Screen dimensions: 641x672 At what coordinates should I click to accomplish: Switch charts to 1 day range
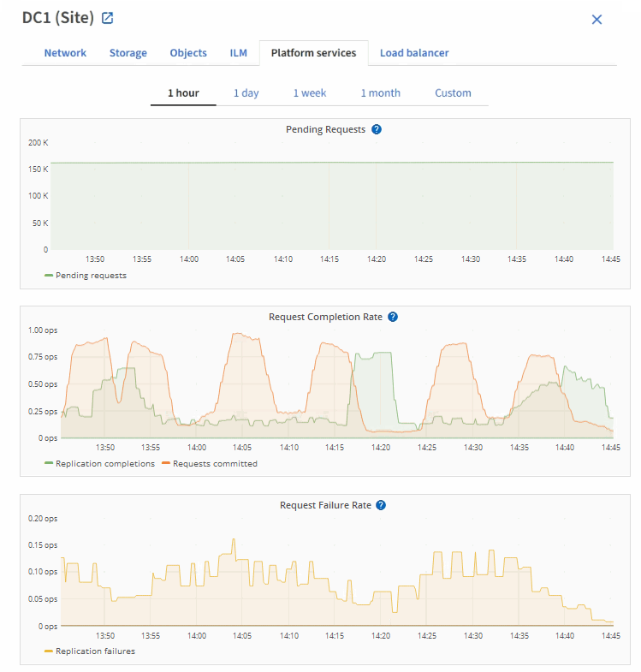click(246, 93)
